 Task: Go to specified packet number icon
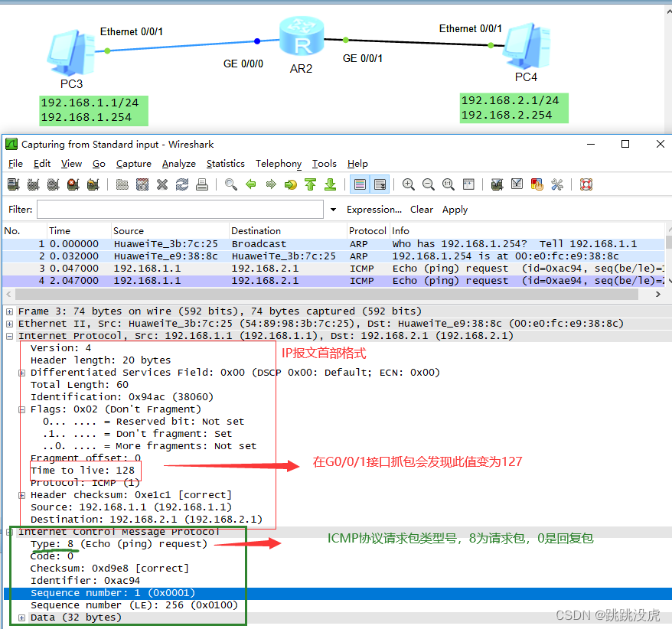291,184
